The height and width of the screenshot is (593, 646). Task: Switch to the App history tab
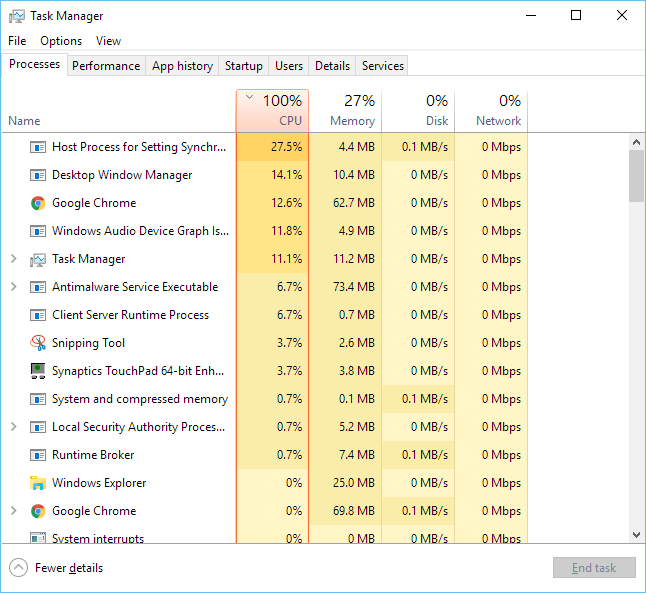(x=182, y=66)
